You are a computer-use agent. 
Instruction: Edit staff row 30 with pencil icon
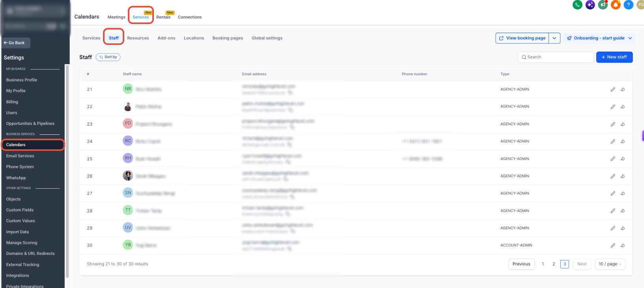613,245
